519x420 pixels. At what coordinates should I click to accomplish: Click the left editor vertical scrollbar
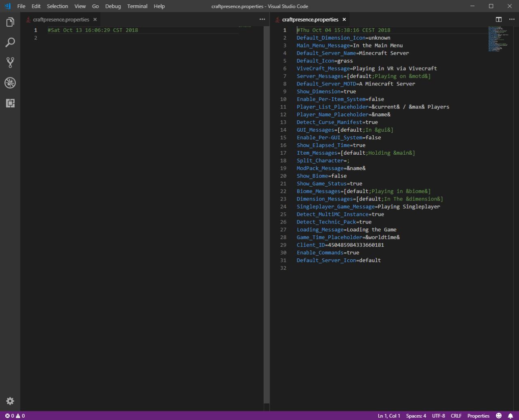pos(266,215)
